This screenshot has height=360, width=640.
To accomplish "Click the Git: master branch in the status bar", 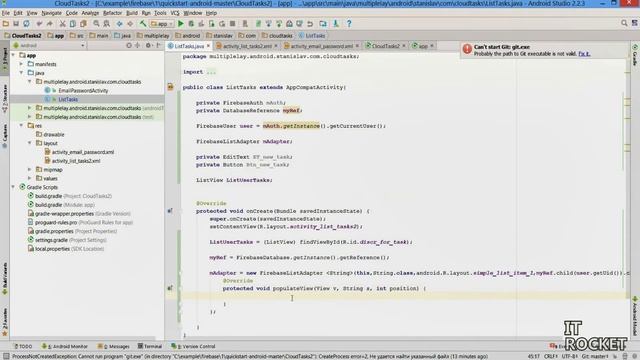I will (x=595, y=356).
